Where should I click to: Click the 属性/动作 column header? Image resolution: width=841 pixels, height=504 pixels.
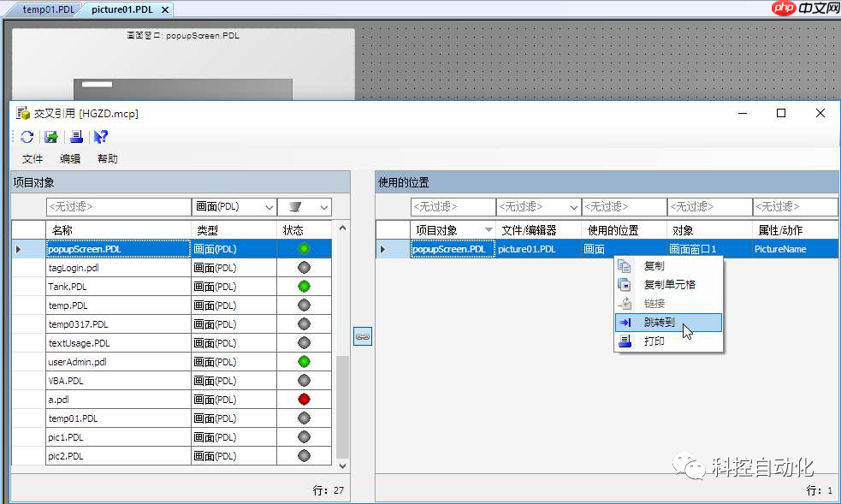click(x=796, y=230)
